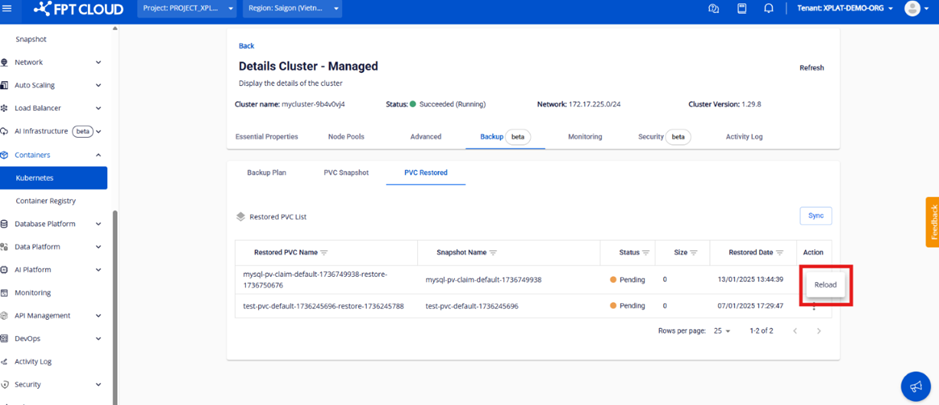
Task: Click the Back link
Action: coord(246,46)
